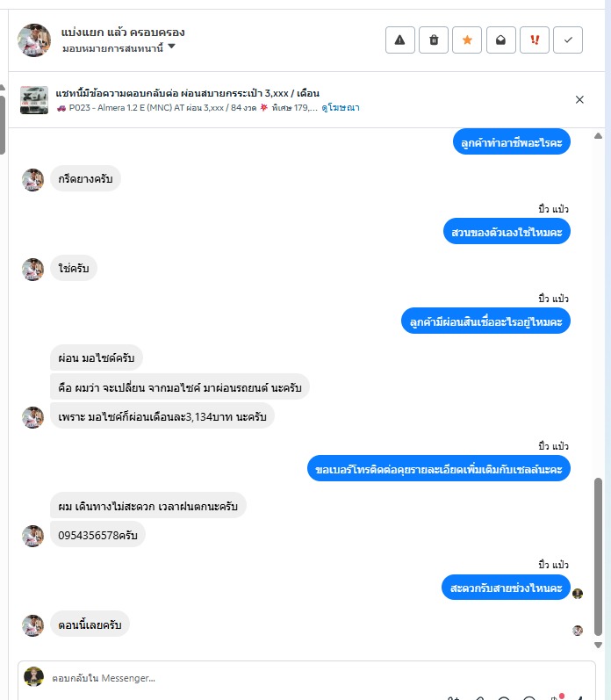Click customer avatar beside 'ตอนนี้เลยครับ' message

point(32,625)
